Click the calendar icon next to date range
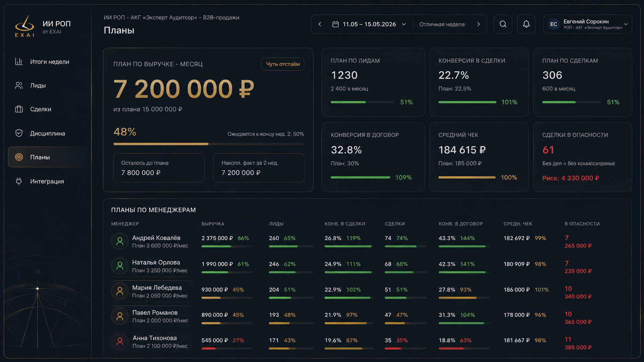644x362 pixels. [x=335, y=24]
